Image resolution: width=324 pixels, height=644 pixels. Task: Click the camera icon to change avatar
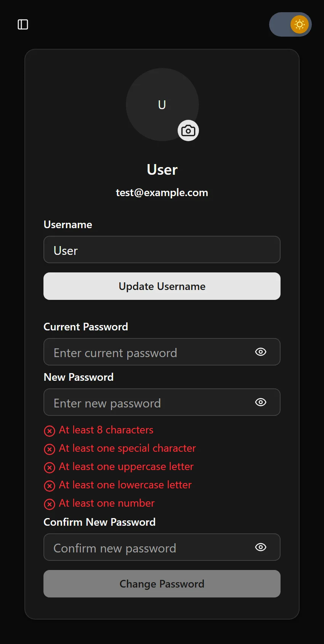point(188,131)
